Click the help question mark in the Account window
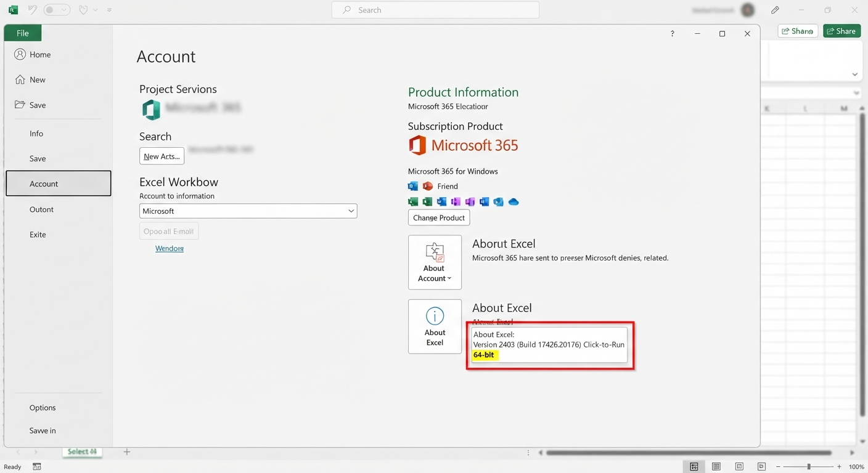The width and height of the screenshot is (868, 473). tap(672, 34)
